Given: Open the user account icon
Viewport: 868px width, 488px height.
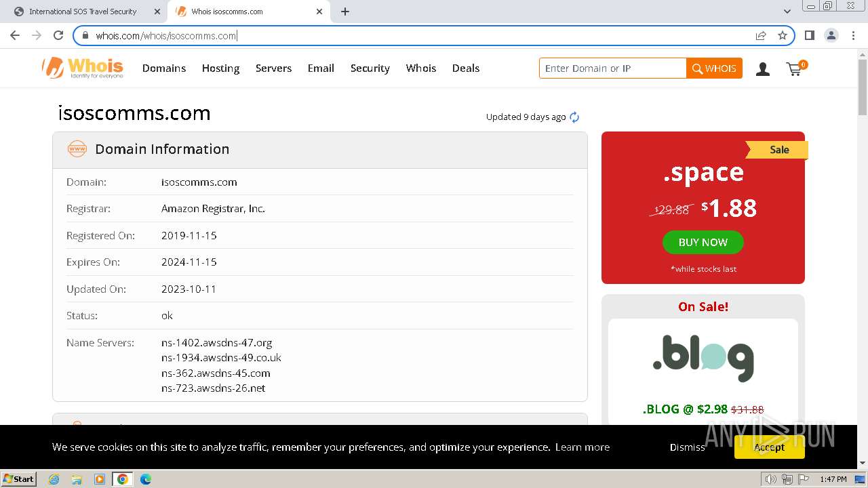Looking at the screenshot, I should [763, 68].
